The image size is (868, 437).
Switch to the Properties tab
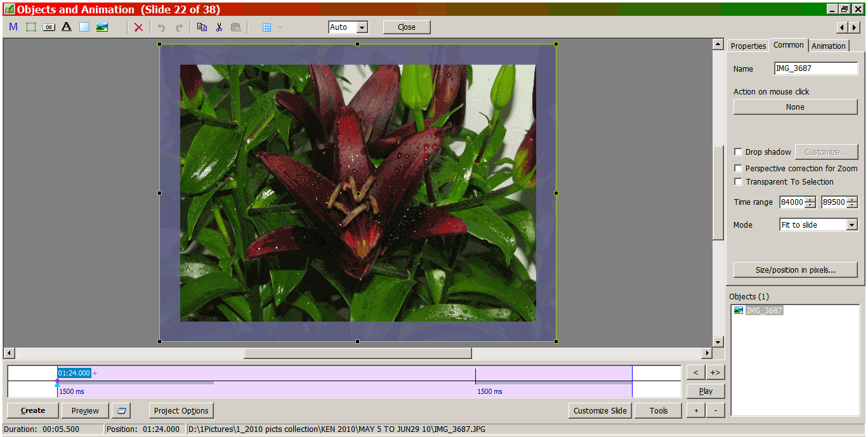748,46
